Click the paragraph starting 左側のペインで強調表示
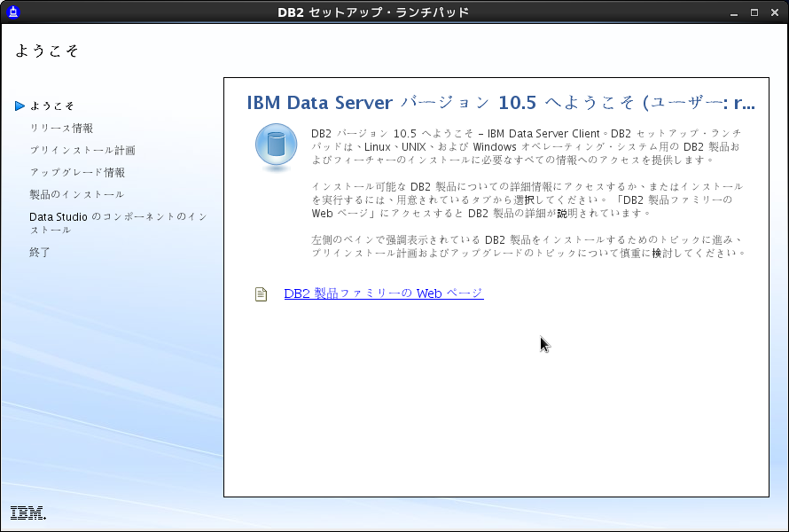 click(528, 246)
